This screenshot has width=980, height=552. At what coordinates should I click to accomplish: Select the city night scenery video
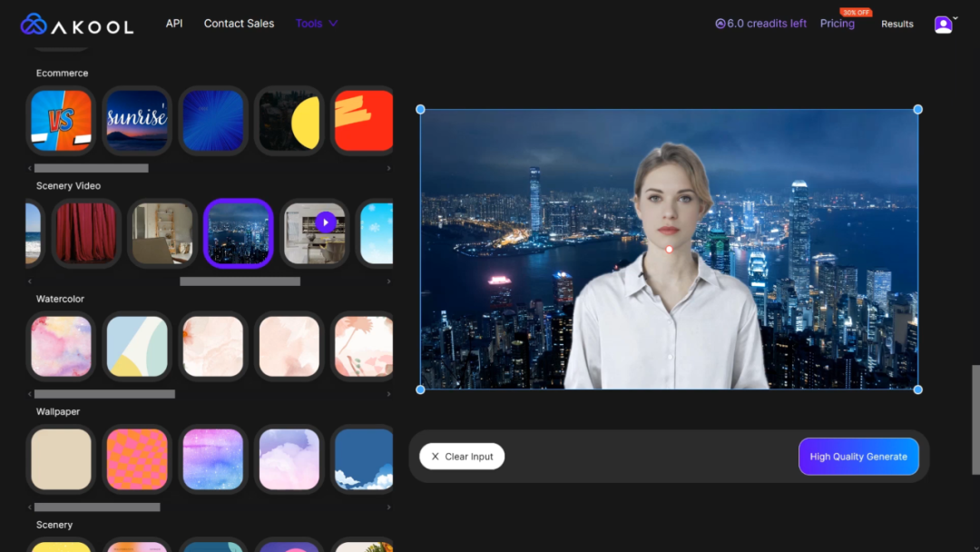pos(239,233)
